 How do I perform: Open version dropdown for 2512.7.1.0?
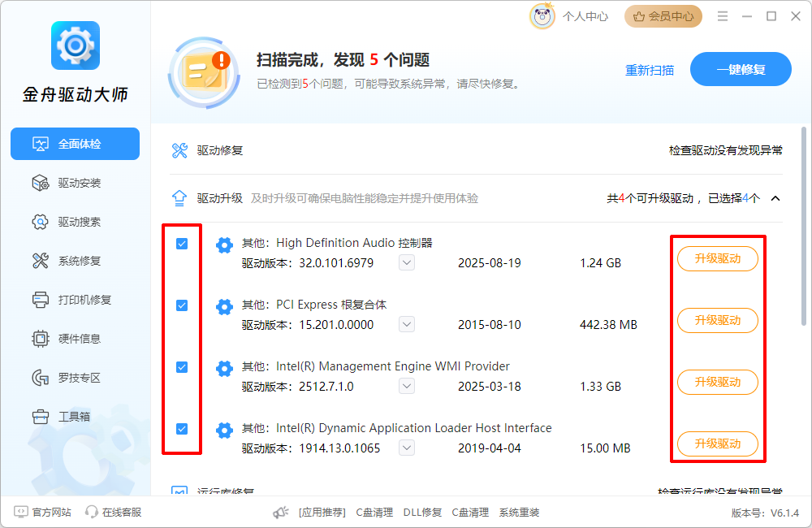(x=407, y=386)
